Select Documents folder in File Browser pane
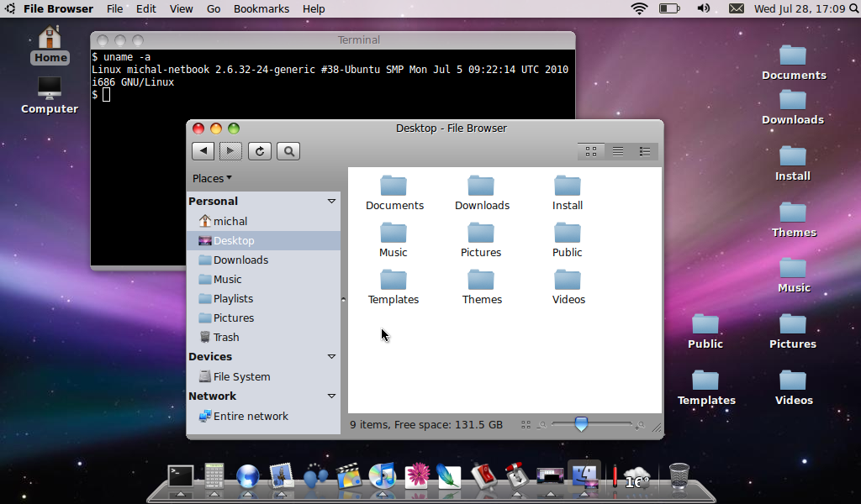The height and width of the screenshot is (504, 861). click(395, 193)
